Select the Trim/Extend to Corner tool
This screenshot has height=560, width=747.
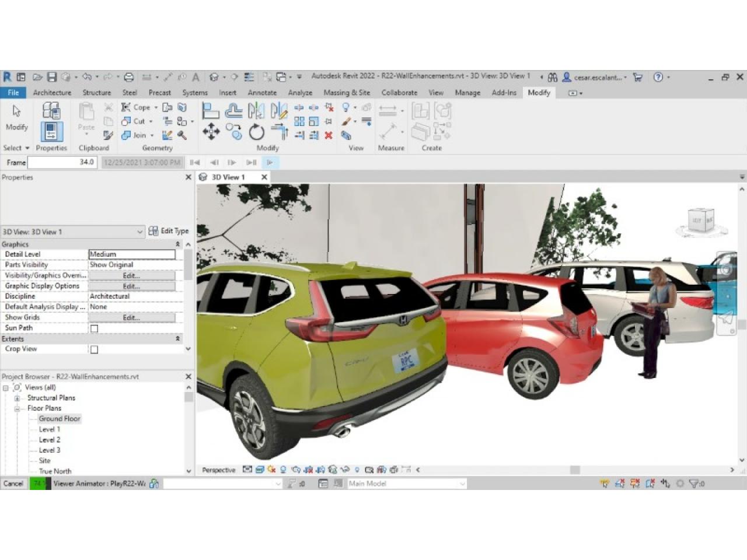point(280,132)
